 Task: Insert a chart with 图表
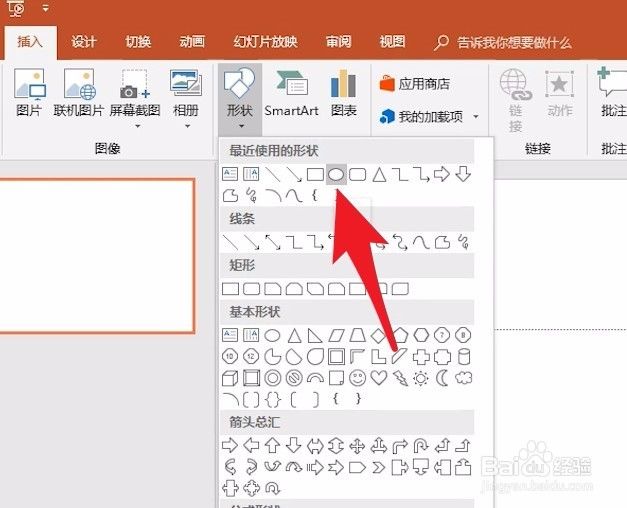coord(343,93)
